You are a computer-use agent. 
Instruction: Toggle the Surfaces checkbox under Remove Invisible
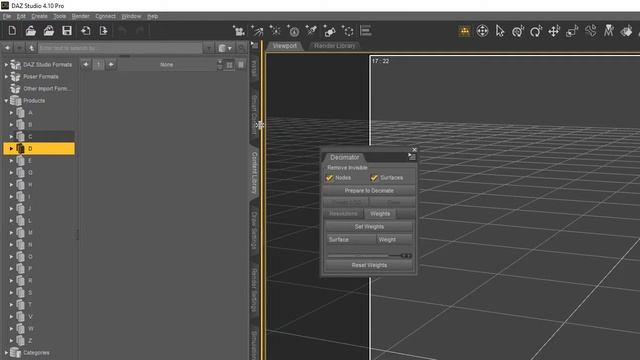coord(374,178)
